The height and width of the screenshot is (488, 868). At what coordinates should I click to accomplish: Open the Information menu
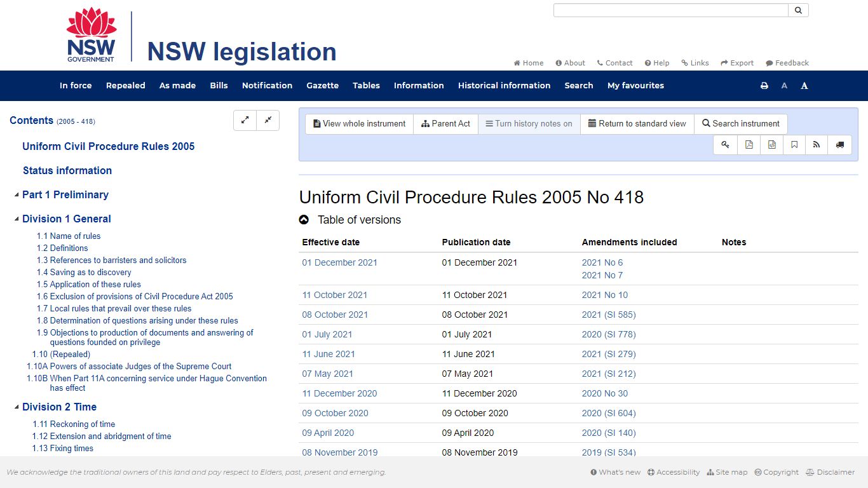[419, 86]
